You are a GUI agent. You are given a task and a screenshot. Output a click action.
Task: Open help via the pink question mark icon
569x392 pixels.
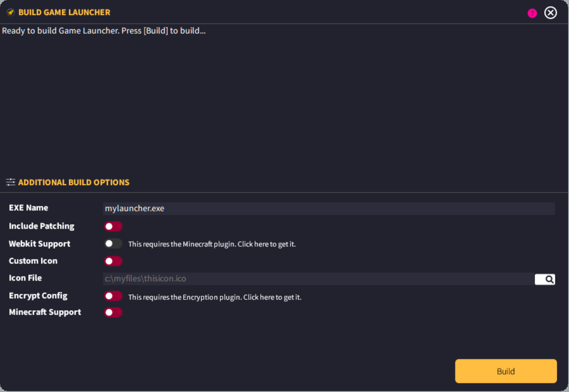click(x=532, y=13)
